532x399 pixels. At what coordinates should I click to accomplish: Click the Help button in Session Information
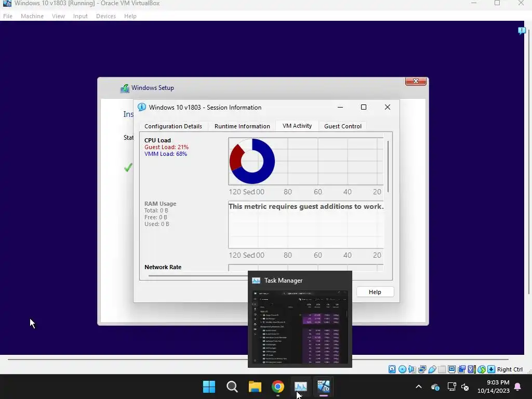pos(375,292)
